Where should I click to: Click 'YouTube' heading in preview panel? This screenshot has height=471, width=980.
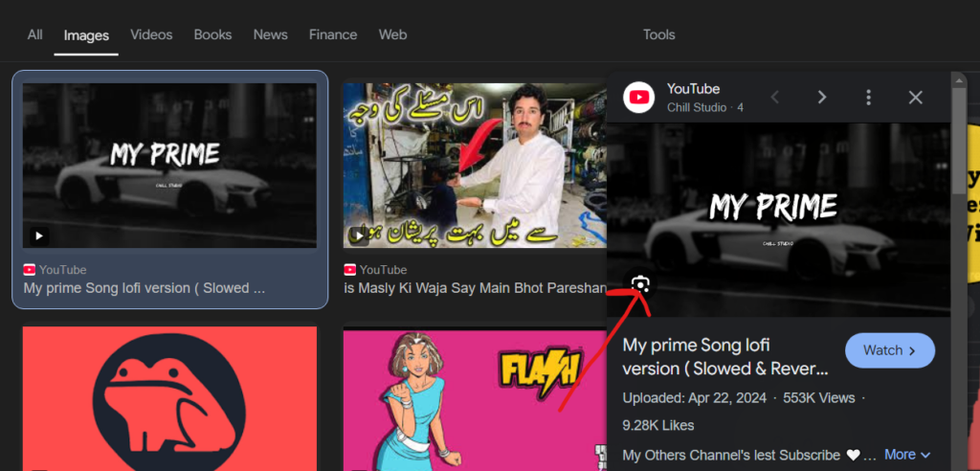[x=693, y=89]
